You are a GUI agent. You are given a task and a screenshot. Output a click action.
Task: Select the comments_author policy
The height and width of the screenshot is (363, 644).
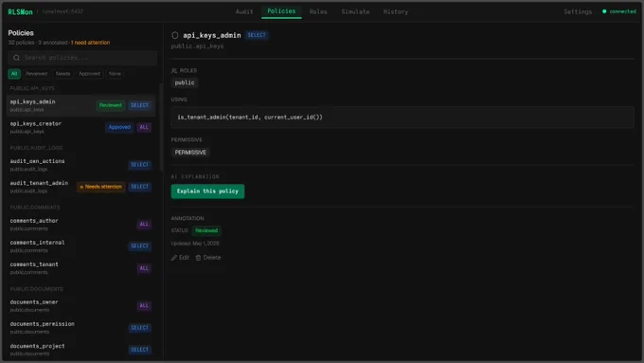click(81, 224)
